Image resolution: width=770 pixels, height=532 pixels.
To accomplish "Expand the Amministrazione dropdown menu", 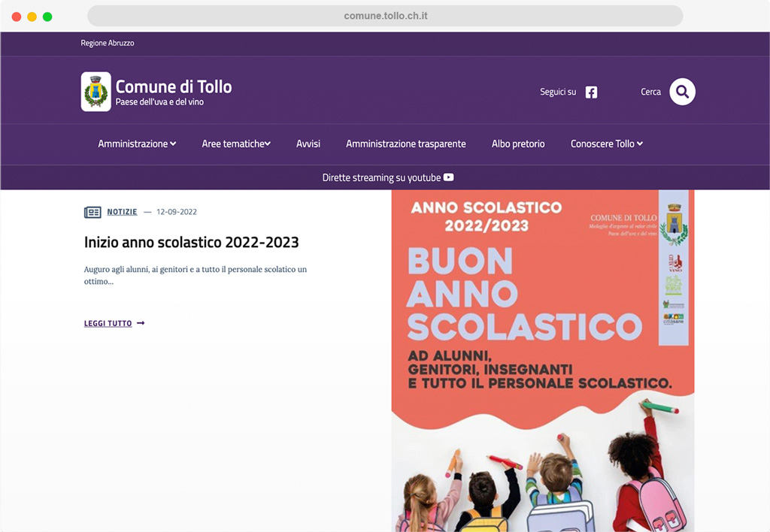I will tap(137, 144).
